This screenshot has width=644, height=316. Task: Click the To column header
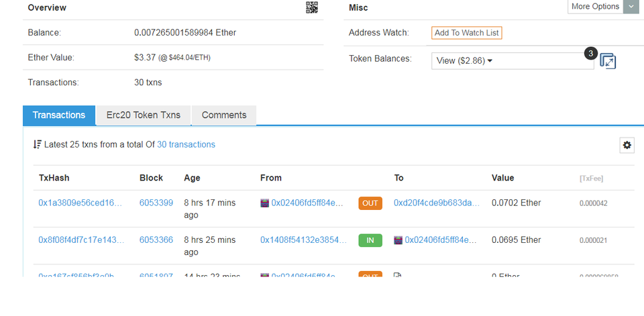pyautogui.click(x=398, y=178)
